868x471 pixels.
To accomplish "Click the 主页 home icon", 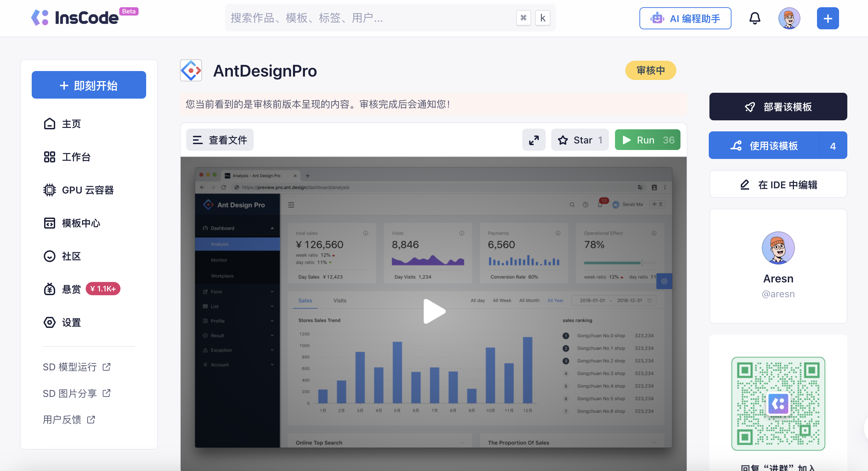I will click(50, 124).
